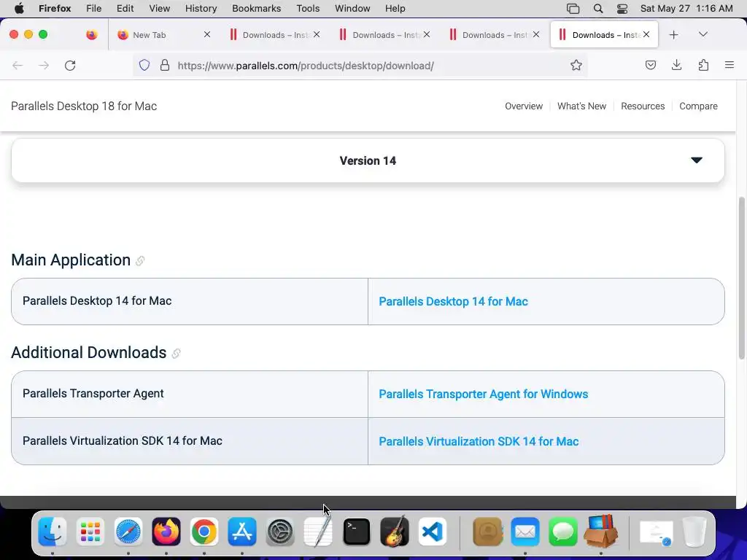Expand the Version 14 dropdown
This screenshot has height=560, width=747.
(368, 160)
